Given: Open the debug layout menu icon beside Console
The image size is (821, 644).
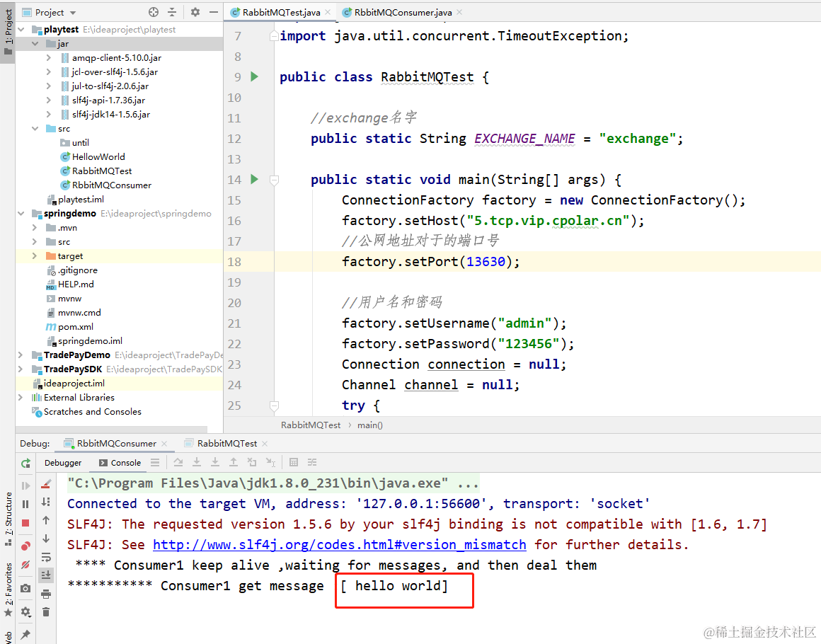Looking at the screenshot, I should click(155, 462).
